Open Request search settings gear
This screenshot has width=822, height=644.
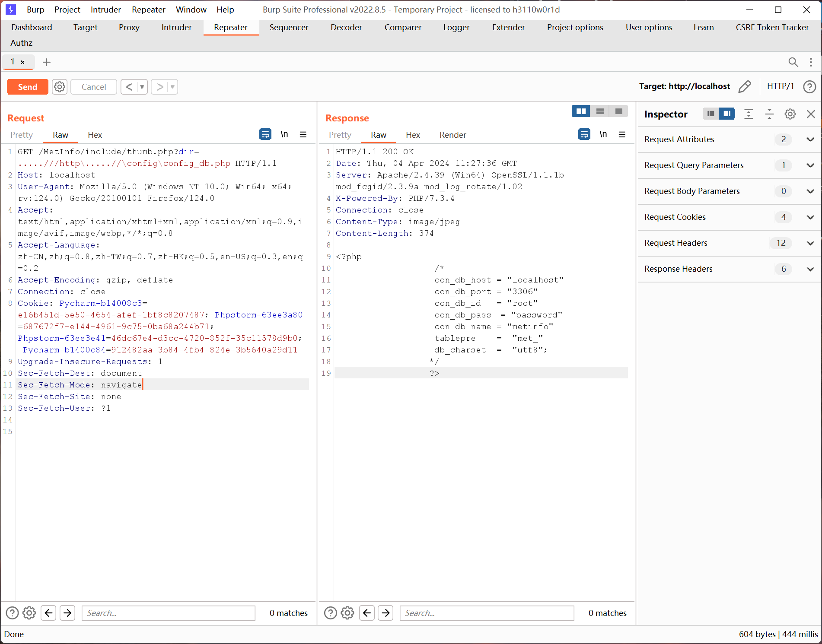tap(29, 613)
